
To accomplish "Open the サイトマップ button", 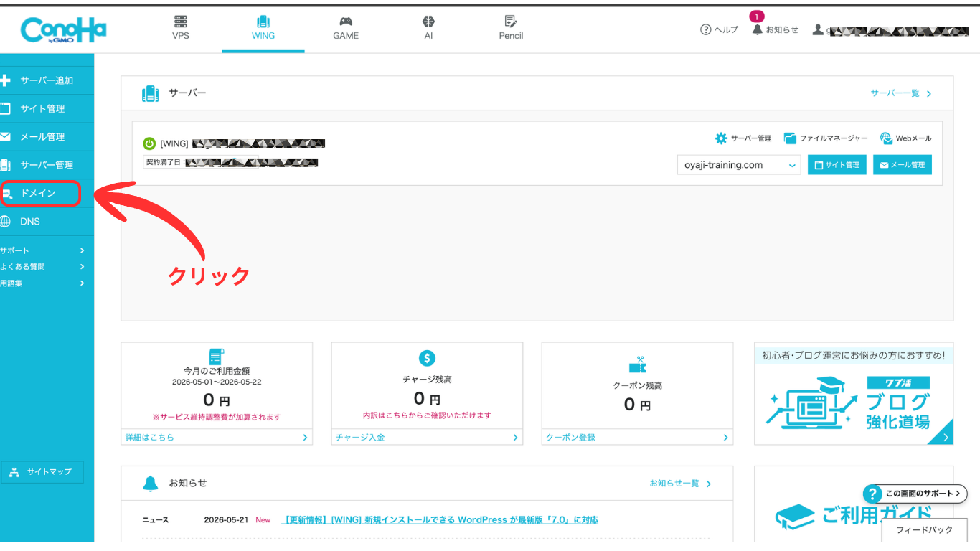I will [42, 472].
